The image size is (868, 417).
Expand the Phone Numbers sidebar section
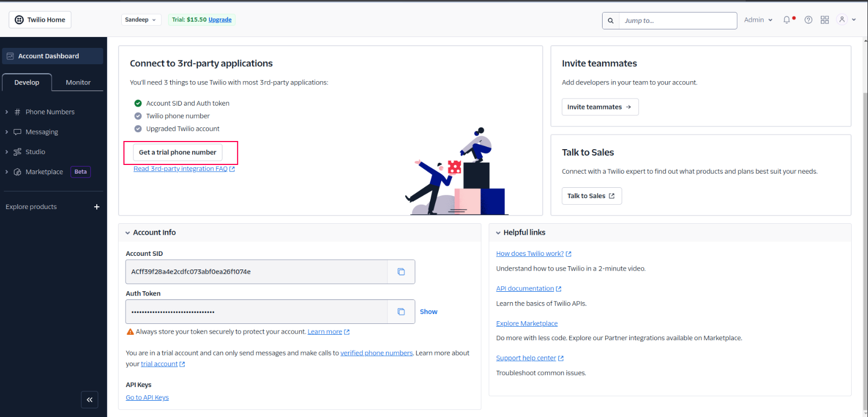7,112
